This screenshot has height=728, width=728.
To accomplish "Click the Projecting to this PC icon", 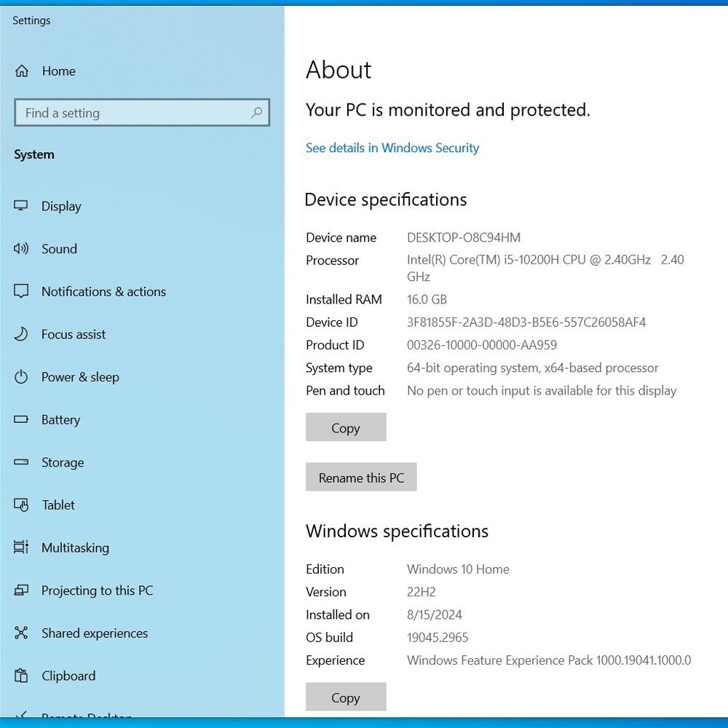I will coord(21,590).
